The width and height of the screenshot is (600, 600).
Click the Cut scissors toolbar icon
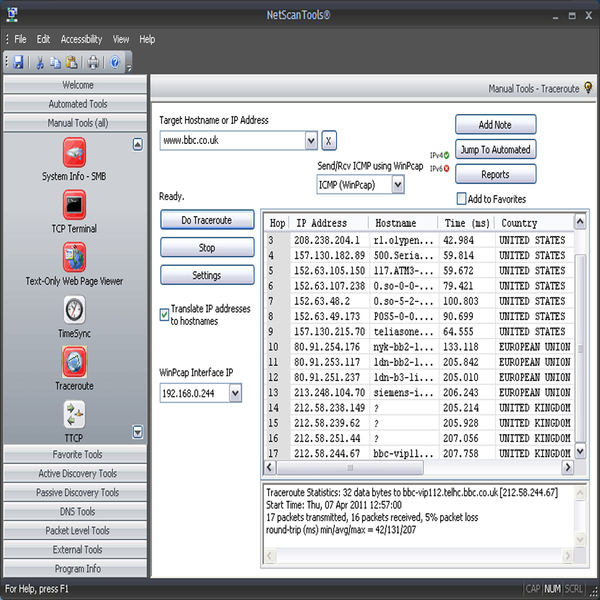[40, 62]
